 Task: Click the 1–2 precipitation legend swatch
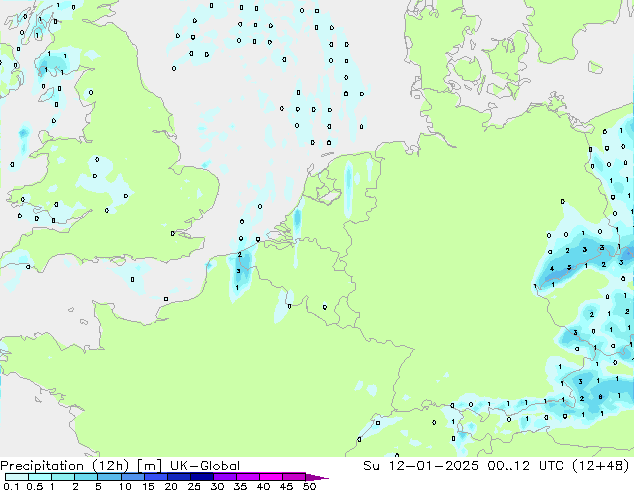click(x=63, y=477)
